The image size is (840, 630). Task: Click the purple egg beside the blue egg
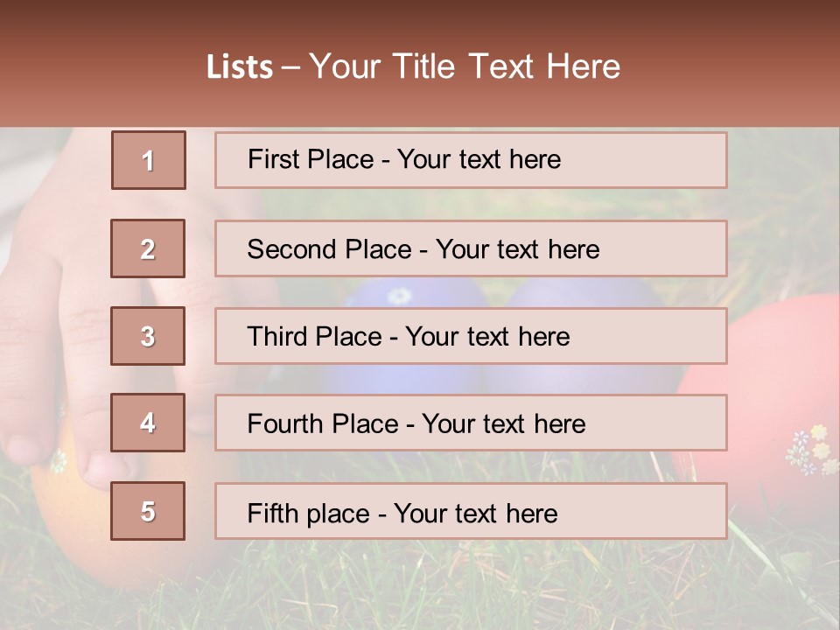pyautogui.click(x=595, y=293)
